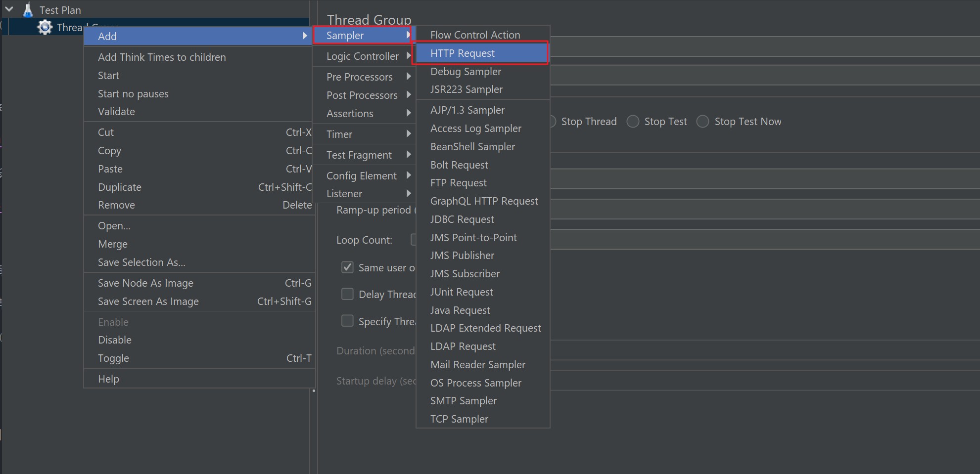
Task: Open Help from the context menu
Action: (199, 379)
